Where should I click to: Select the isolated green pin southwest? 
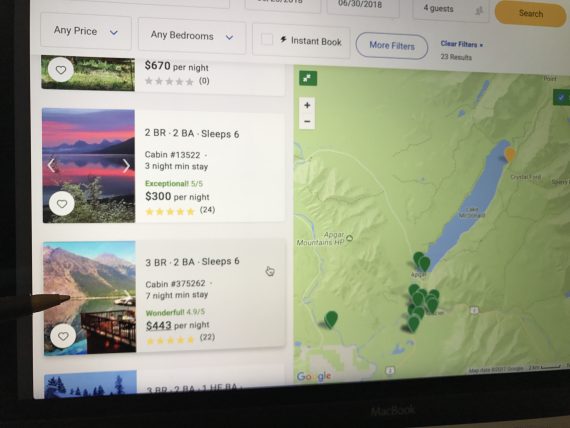331,320
